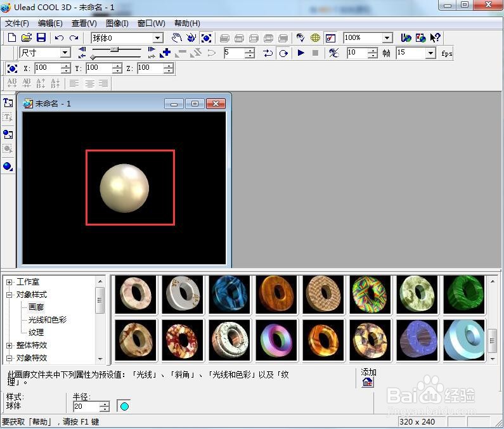Image resolution: width=504 pixels, height=429 pixels.
Task: Click the Insert text tool
Action: pos(8,103)
